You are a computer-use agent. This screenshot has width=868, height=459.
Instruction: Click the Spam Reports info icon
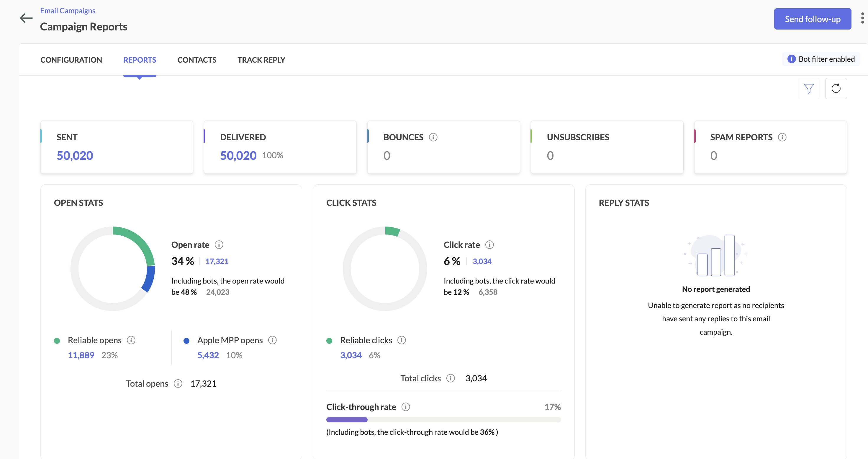click(782, 137)
